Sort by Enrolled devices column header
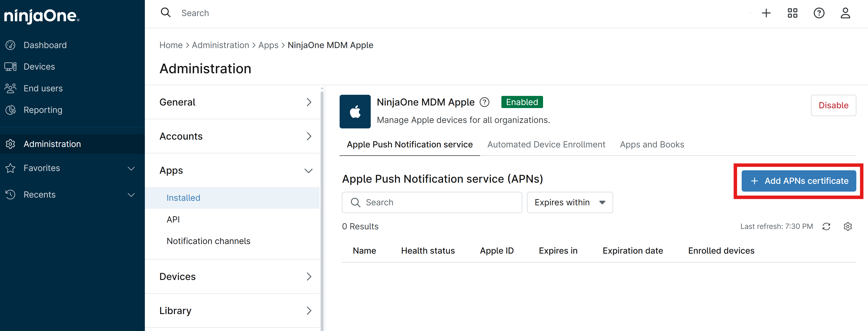868x331 pixels. (x=721, y=251)
